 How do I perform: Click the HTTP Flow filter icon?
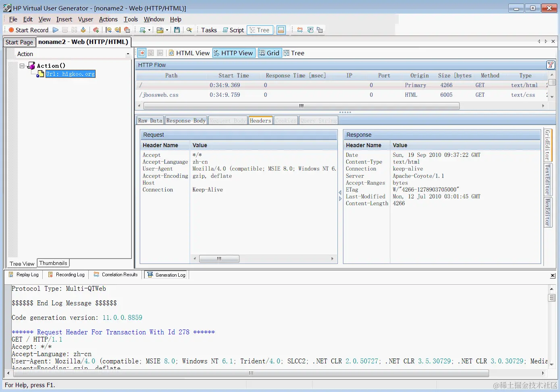(x=550, y=65)
